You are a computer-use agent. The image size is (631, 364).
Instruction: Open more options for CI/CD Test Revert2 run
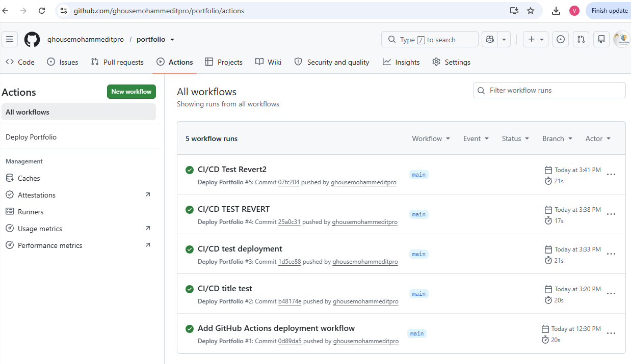(x=611, y=175)
